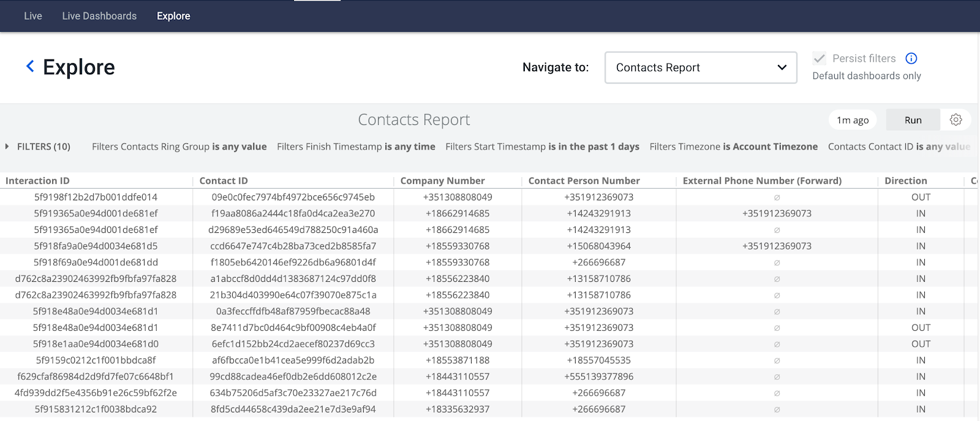Sort by Interaction ID column header
This screenshot has width=980, height=421.
pos(37,181)
